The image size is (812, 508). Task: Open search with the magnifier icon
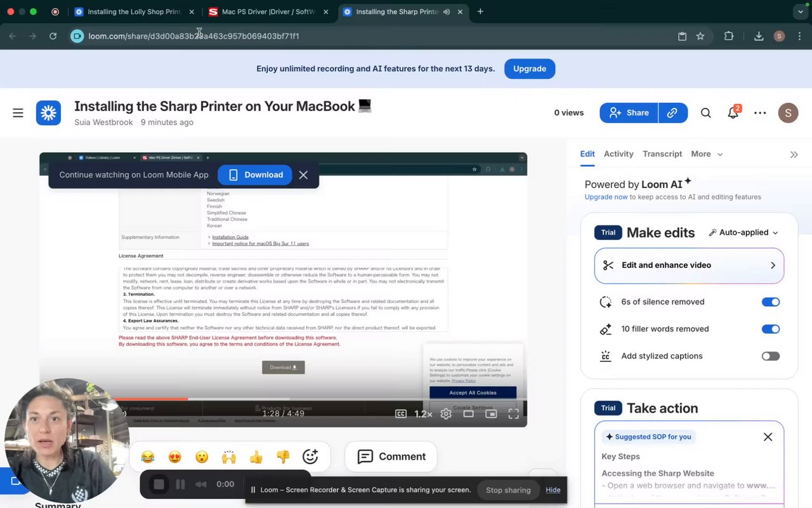[705, 113]
